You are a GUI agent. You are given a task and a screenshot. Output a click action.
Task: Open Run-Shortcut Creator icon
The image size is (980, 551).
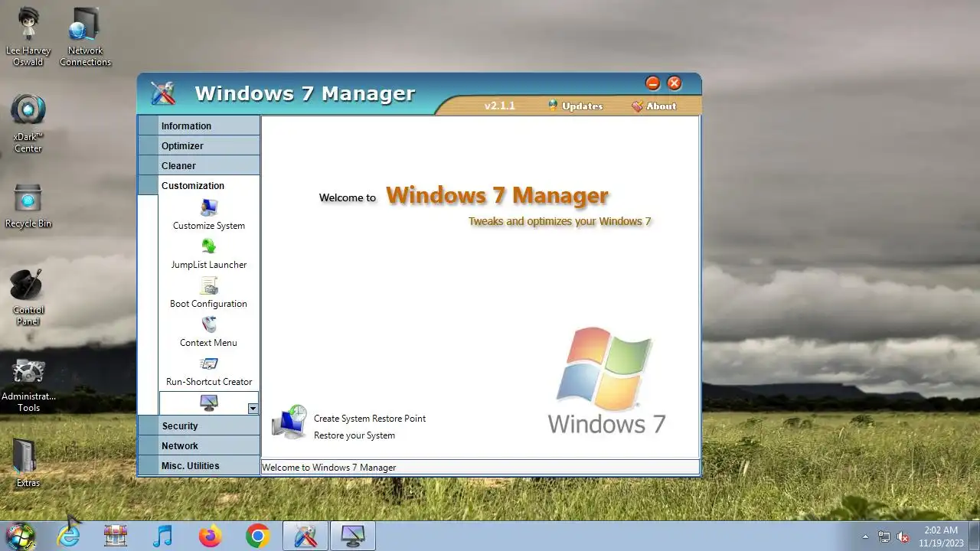209,364
